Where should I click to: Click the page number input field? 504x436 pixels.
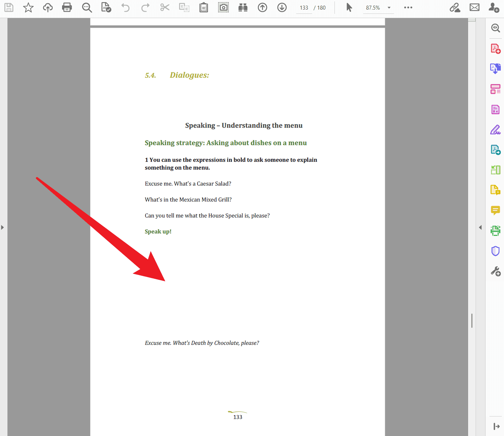[304, 8]
